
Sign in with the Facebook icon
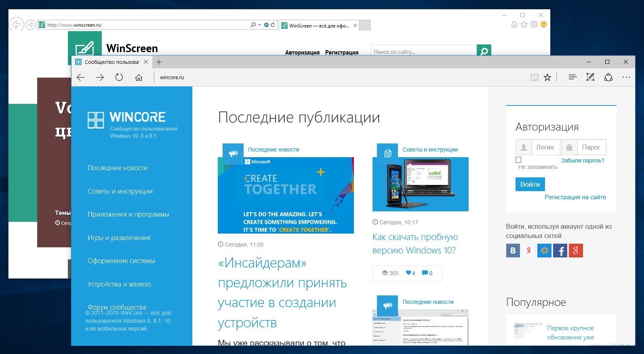[560, 251]
